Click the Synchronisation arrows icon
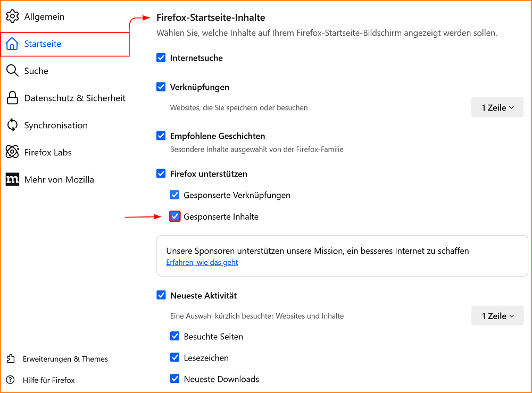Image resolution: width=532 pixels, height=393 pixels. (x=12, y=126)
